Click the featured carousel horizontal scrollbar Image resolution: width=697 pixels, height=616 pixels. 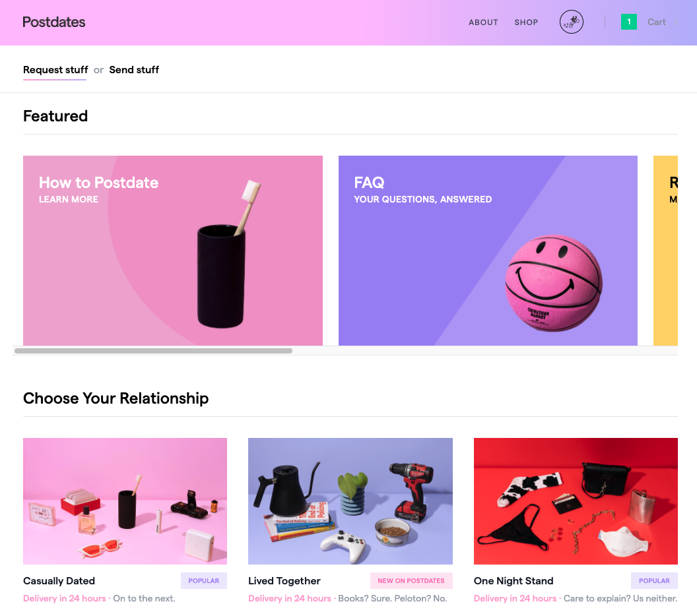(153, 351)
